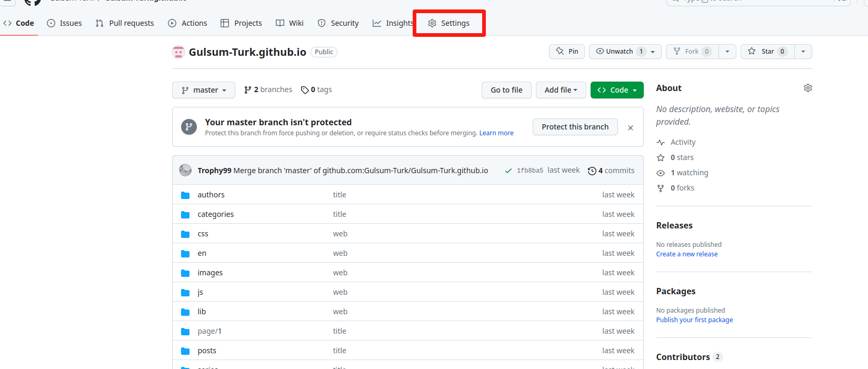The width and height of the screenshot is (868, 369).
Task: Pin this repository
Action: pyautogui.click(x=567, y=51)
